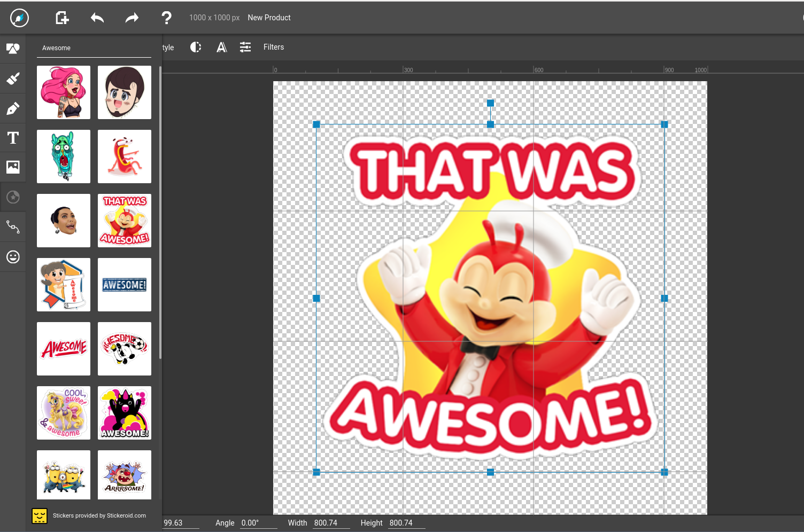This screenshot has height=532, width=804.
Task: Open help with the question mark icon
Action: (167, 18)
